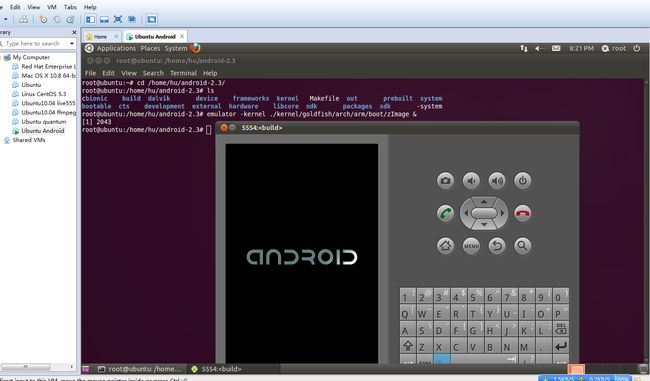
Task: Click the emulator power button
Action: click(523, 181)
